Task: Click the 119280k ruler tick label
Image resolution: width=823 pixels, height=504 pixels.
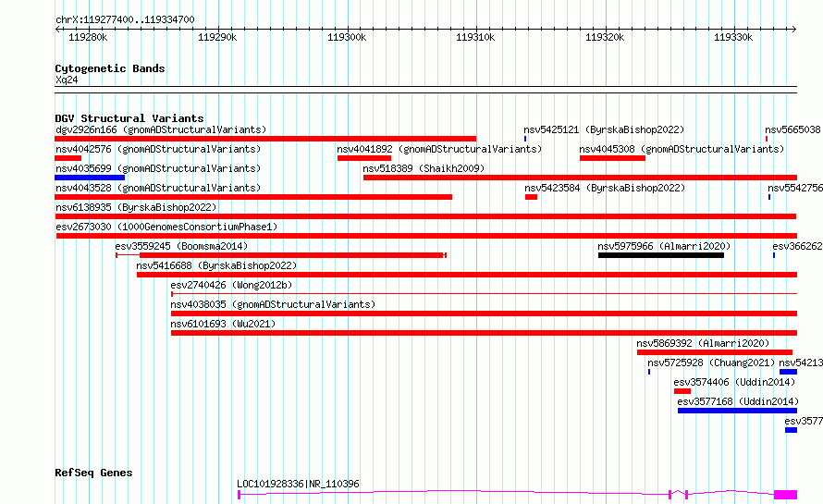Action: coord(88,37)
